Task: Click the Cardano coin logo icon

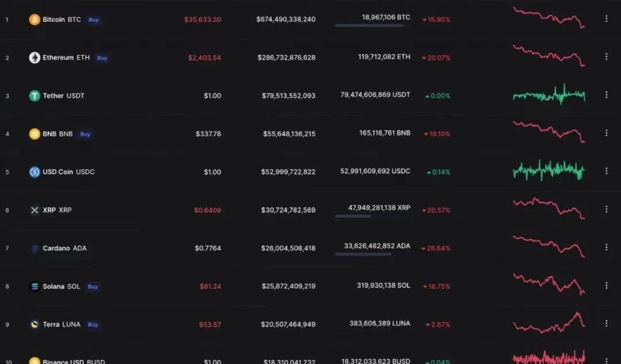Action: [34, 248]
